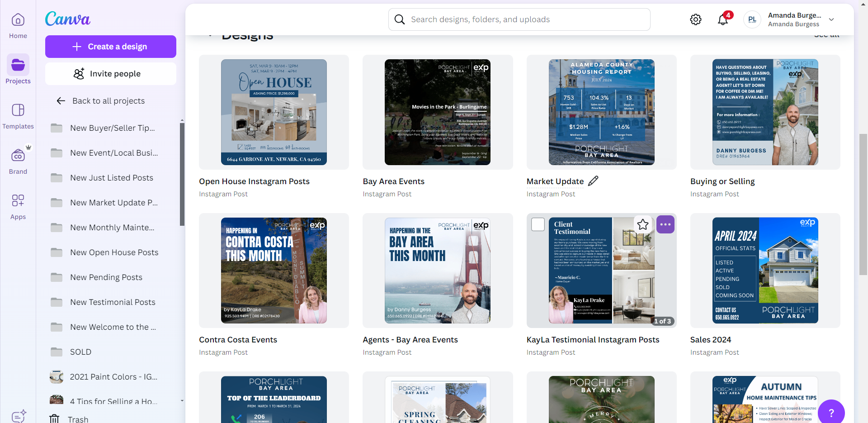Viewport: 868px width, 423px height.
Task: Click the 2021 Paint Colors thumbnail icon
Action: [57, 377]
